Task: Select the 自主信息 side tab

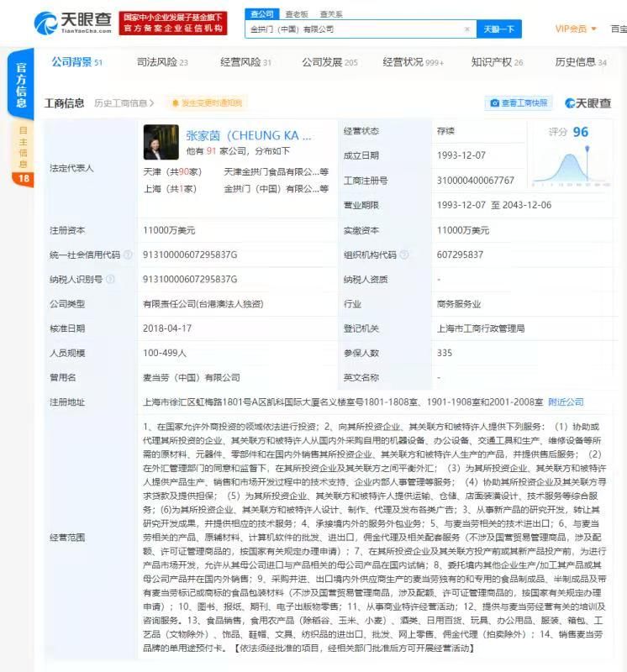Action: tap(24, 147)
